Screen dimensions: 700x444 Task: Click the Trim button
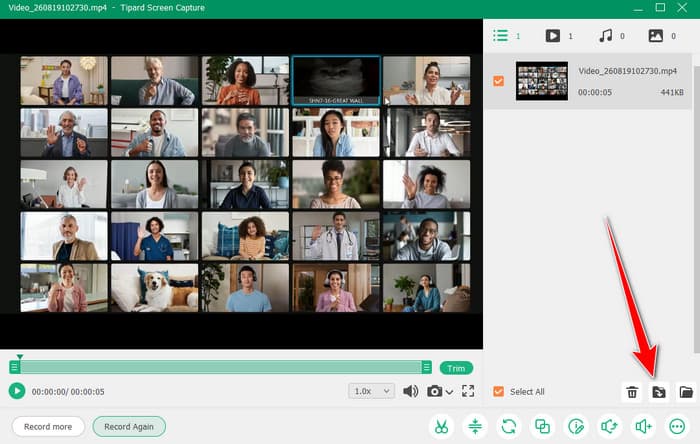[x=456, y=368]
